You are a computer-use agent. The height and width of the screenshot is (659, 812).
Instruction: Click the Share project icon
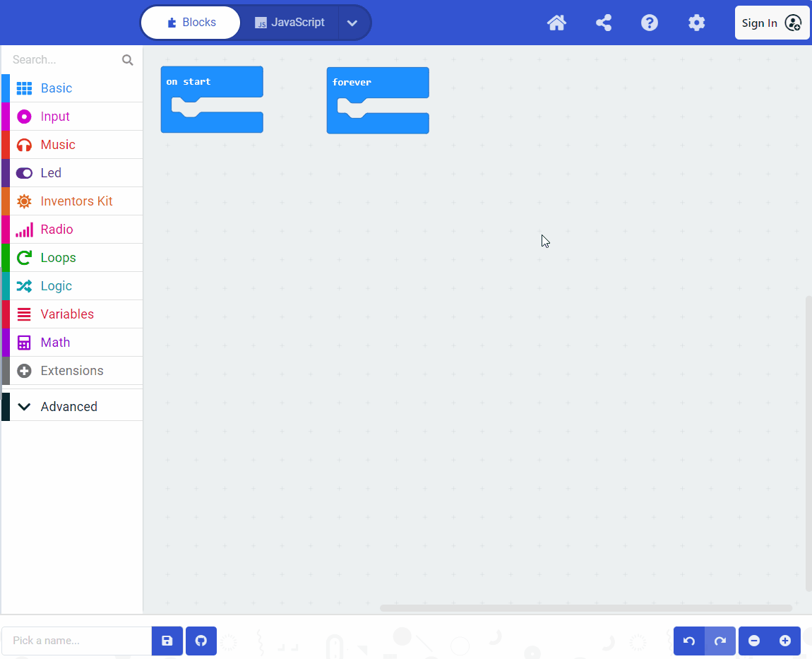coord(603,23)
